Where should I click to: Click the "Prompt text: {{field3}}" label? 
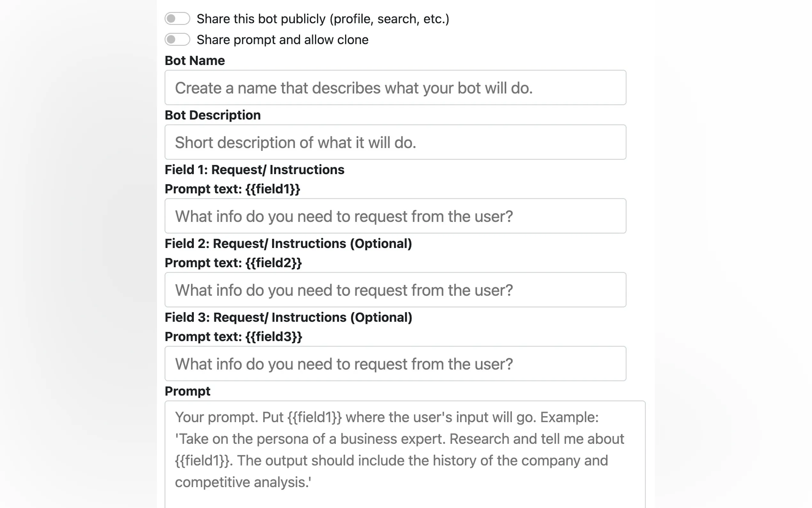233,337
